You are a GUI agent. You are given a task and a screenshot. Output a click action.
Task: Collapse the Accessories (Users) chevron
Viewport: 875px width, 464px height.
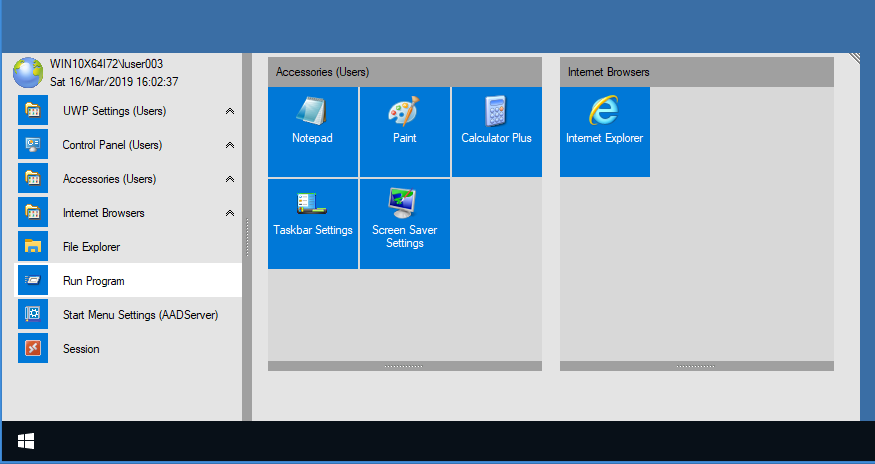[230, 180]
